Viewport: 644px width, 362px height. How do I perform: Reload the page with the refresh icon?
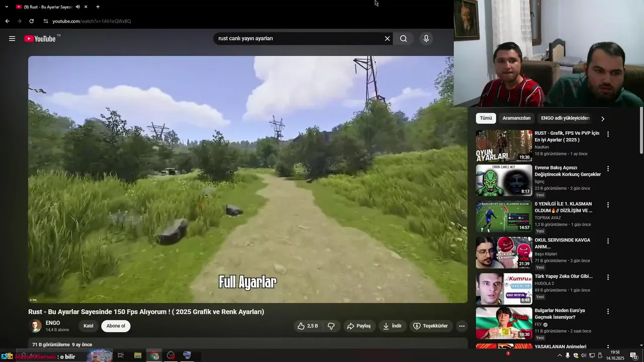tap(31, 21)
